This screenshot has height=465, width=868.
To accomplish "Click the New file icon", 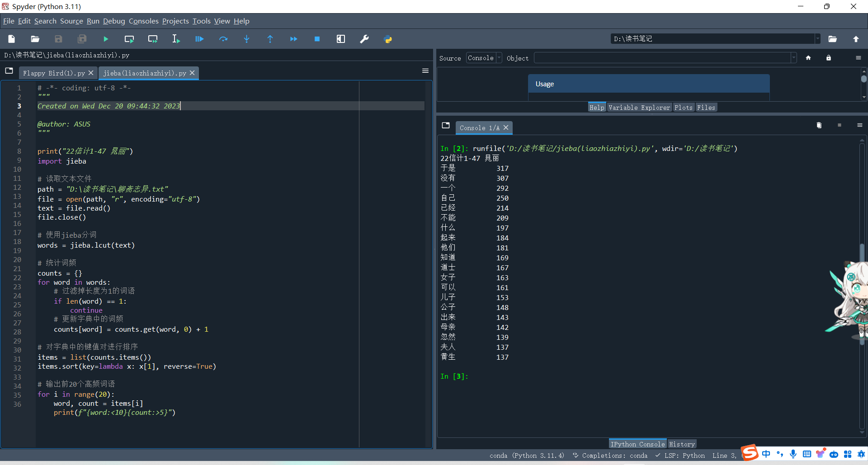I will click(x=12, y=39).
